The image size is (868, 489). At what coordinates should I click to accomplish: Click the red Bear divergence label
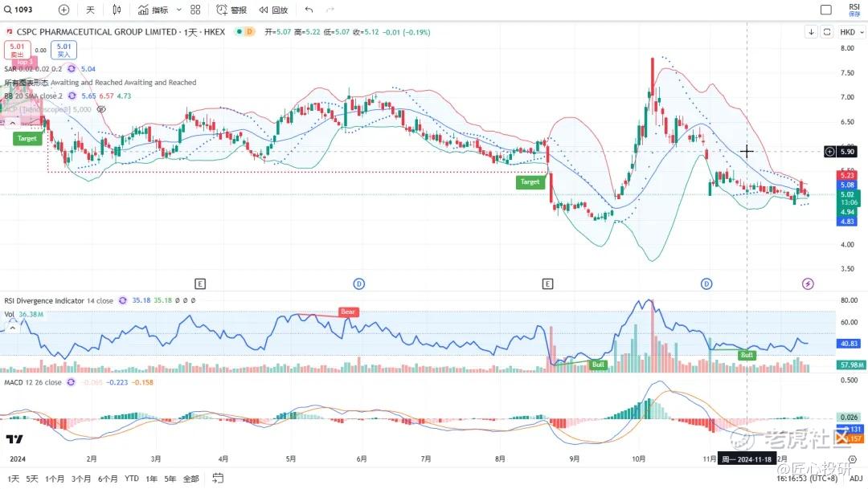pos(348,312)
